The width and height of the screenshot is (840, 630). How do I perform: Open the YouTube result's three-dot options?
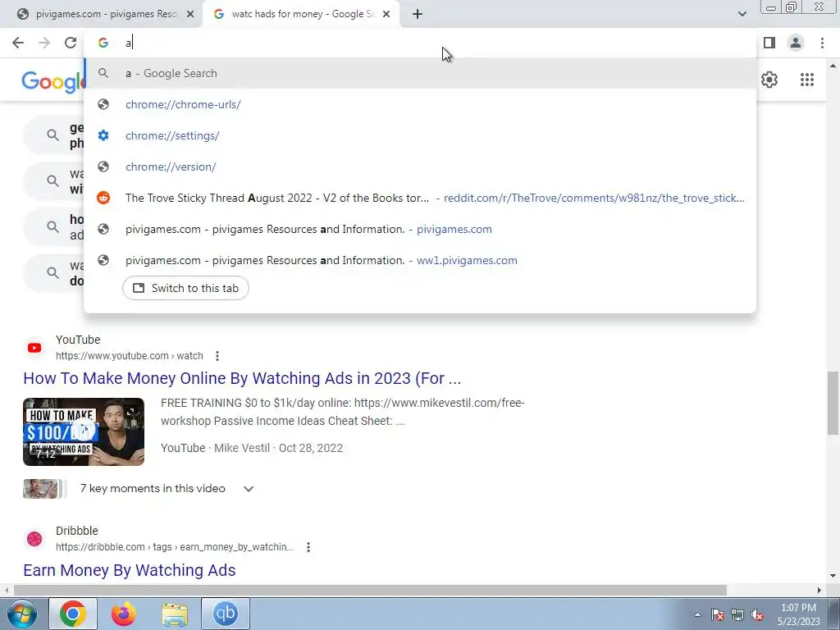pyautogui.click(x=217, y=356)
